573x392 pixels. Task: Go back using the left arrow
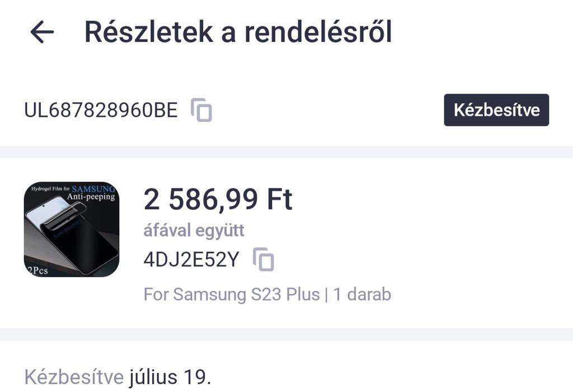[x=42, y=32]
